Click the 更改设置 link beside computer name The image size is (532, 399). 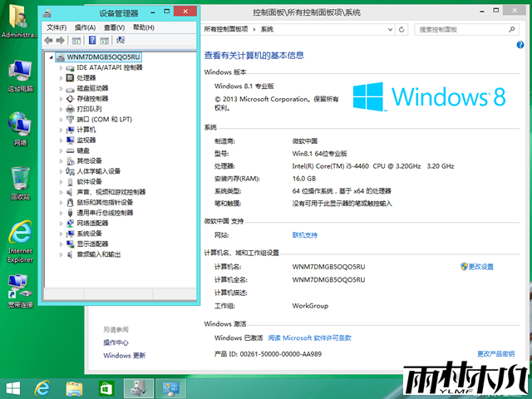(480, 267)
